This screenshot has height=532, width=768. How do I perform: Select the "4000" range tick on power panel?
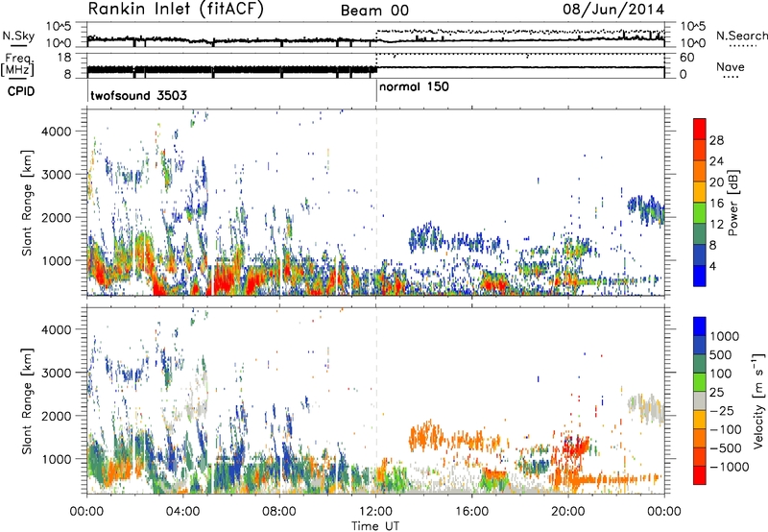pos(57,132)
